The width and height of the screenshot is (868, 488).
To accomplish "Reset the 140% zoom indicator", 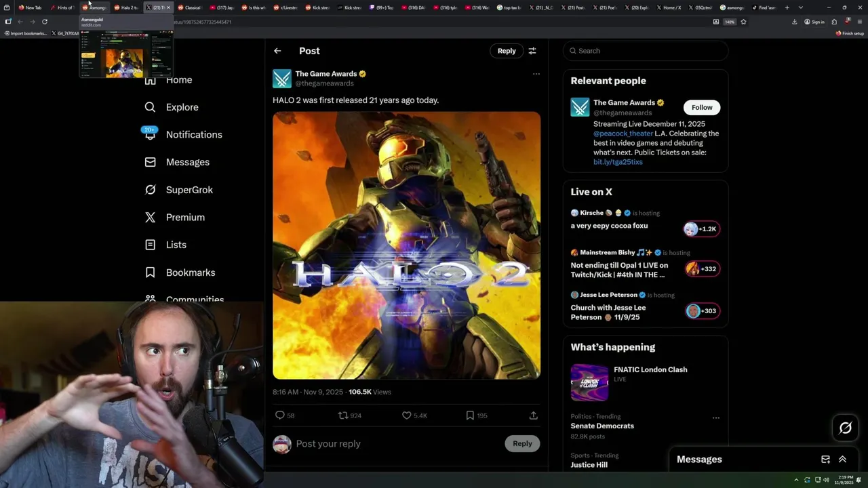I will click(x=730, y=22).
